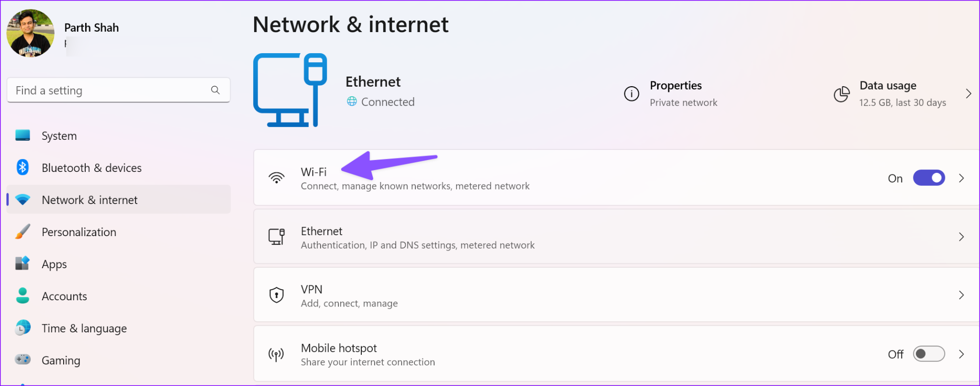
Task: Switch to System in the sidebar
Action: pyautogui.click(x=59, y=136)
